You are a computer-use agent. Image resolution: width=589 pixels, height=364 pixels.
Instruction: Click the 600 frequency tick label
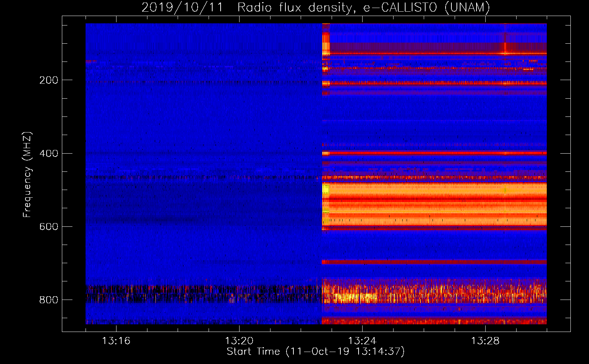pyautogui.click(x=49, y=227)
